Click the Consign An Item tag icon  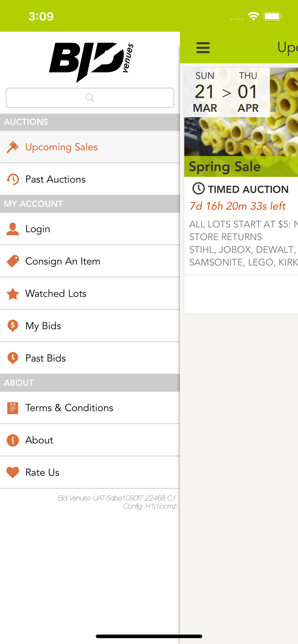pyautogui.click(x=12, y=261)
